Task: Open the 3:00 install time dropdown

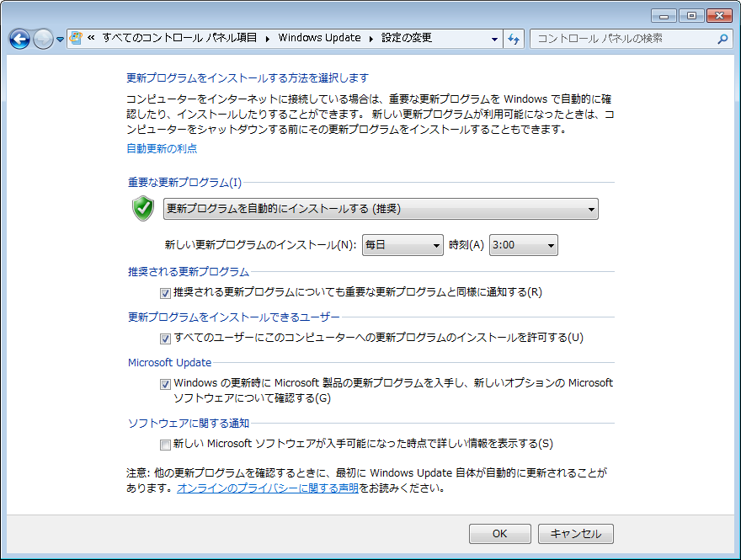Action: 524,245
